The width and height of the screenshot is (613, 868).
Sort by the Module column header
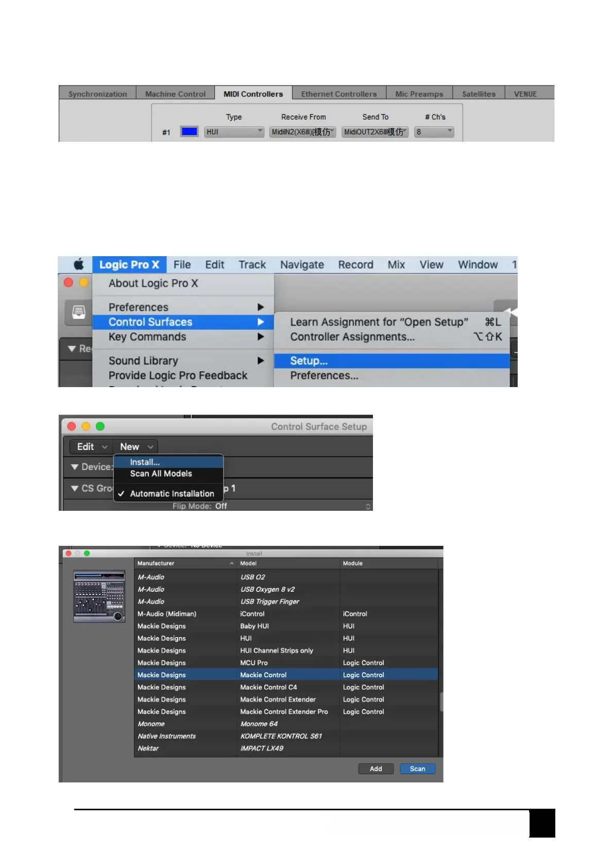tap(389, 563)
